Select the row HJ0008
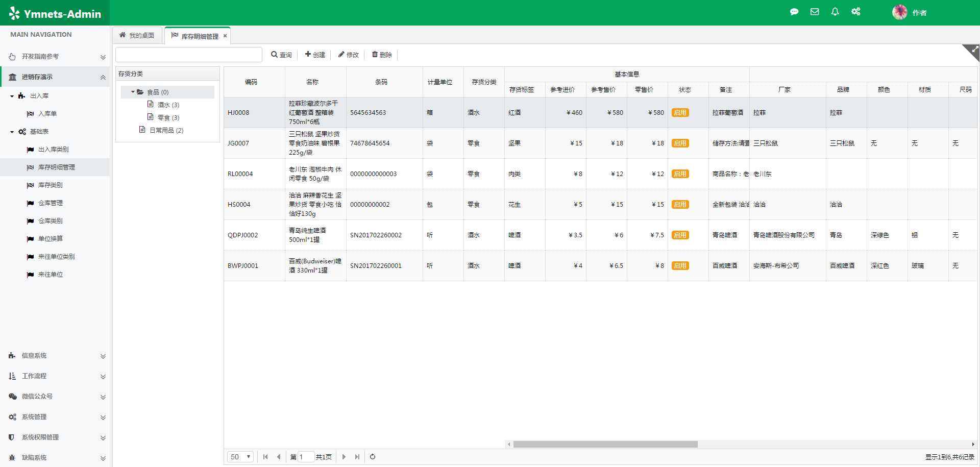Image resolution: width=980 pixels, height=467 pixels. click(601, 113)
